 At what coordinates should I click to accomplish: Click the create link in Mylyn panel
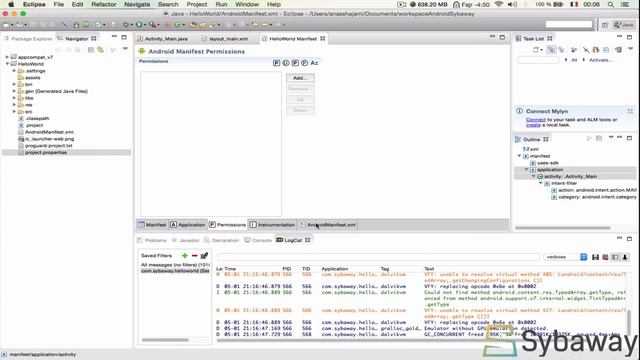click(x=533, y=125)
